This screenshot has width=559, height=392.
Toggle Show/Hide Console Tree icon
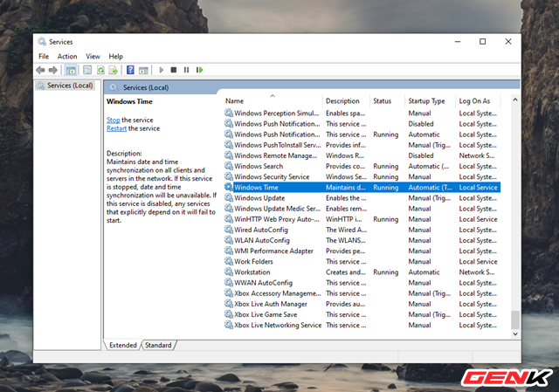point(71,70)
